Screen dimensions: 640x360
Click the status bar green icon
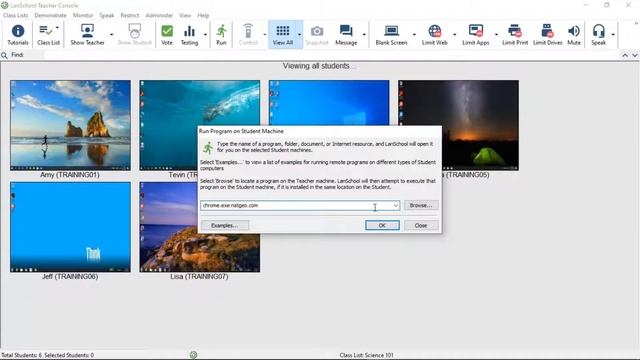click(193, 355)
